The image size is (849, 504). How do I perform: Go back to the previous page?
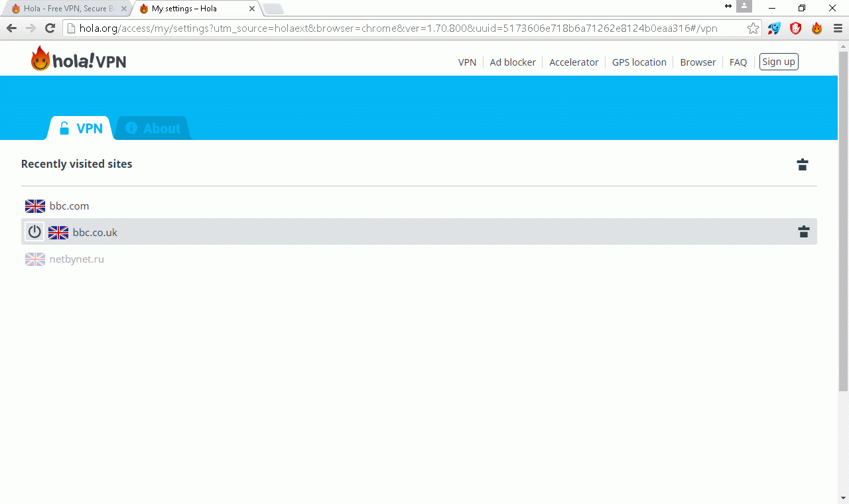pyautogui.click(x=11, y=29)
